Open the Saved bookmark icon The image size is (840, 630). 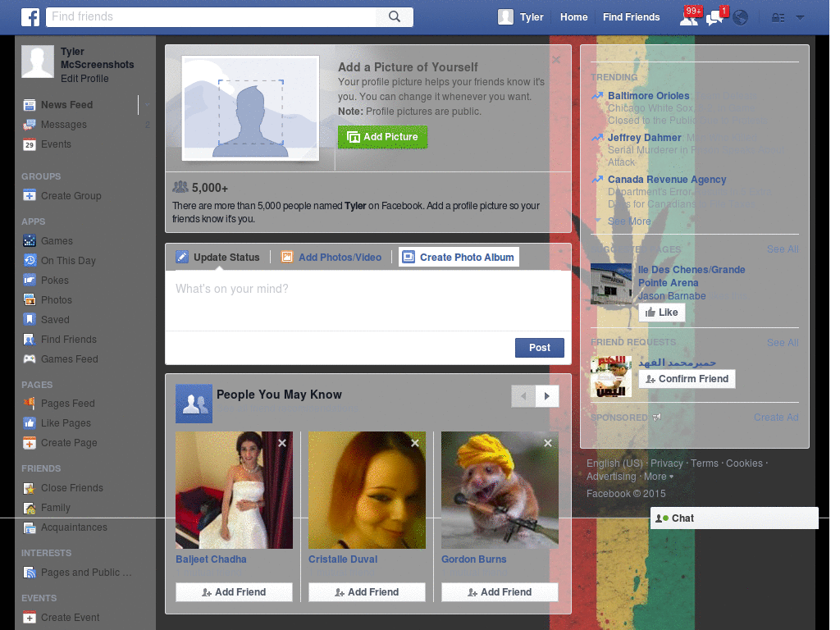[x=29, y=319]
